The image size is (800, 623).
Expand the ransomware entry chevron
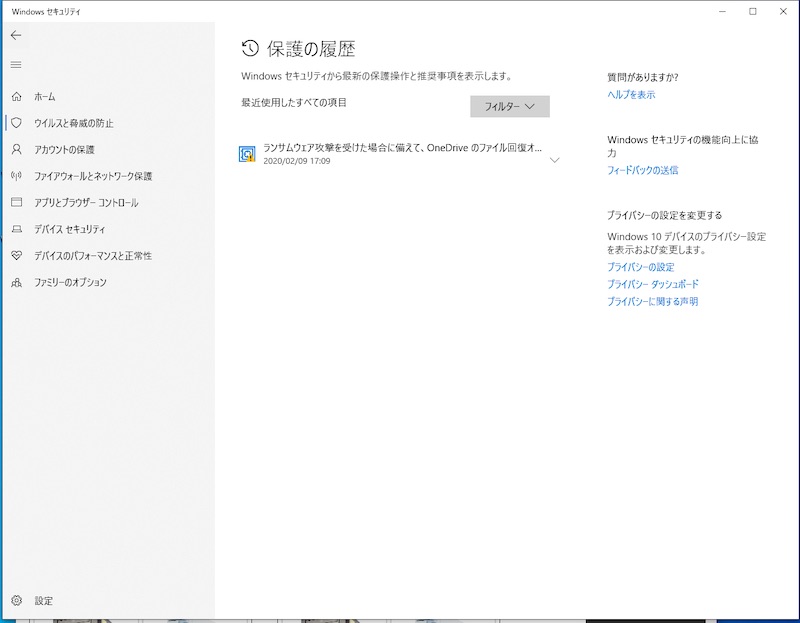click(555, 160)
